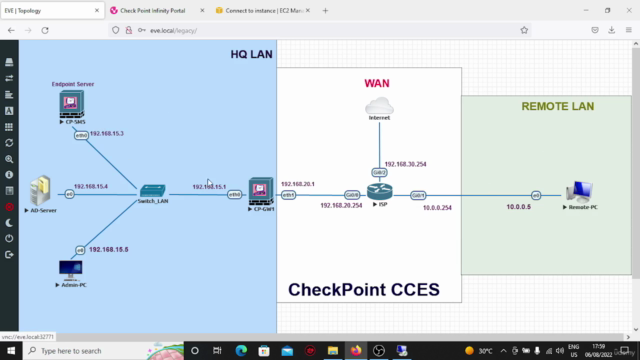This screenshot has width=640, height=360.
Task: Select the Admin-PC node
Action: pyautogui.click(x=71, y=270)
